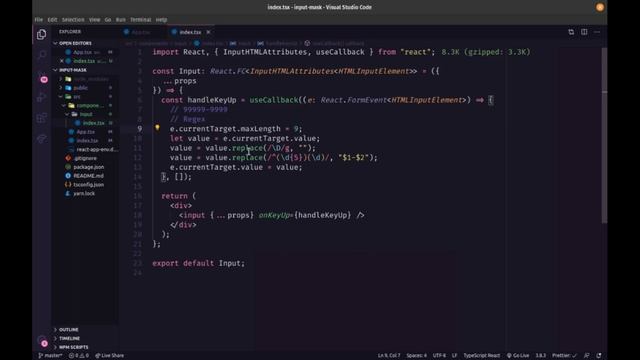The image size is (640, 360).
Task: Click the master branch status bar item
Action: click(50, 356)
